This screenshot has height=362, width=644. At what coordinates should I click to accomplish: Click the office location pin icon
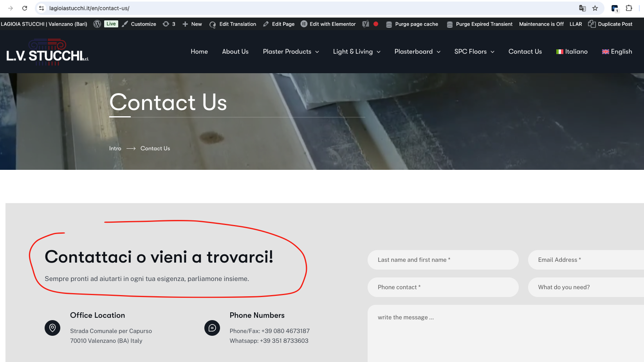coord(52,328)
